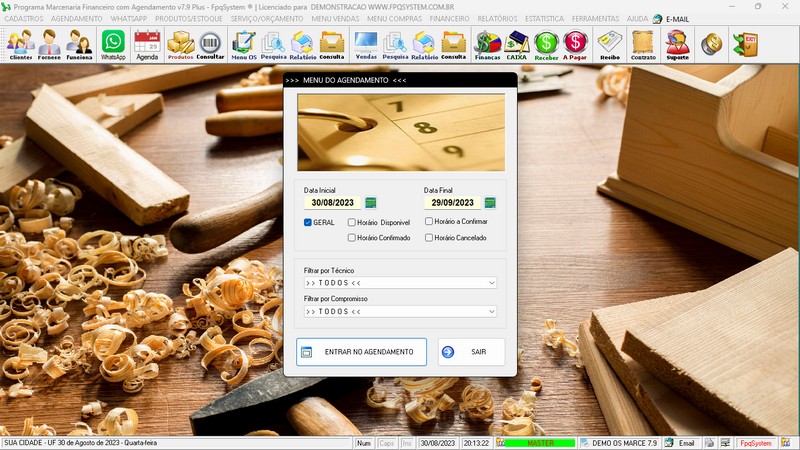Click the printer icon in status bar
Screen dimensions: 800x450
click(710, 443)
